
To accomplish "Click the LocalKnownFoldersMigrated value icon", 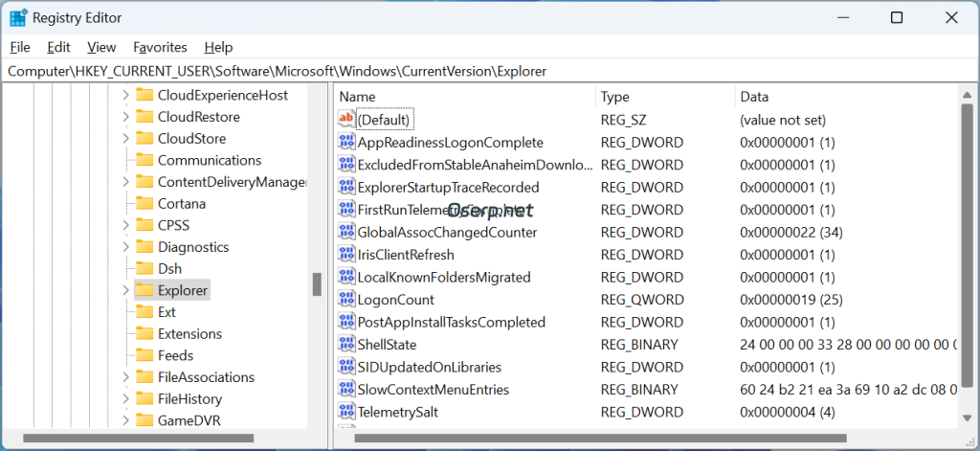I will click(345, 277).
